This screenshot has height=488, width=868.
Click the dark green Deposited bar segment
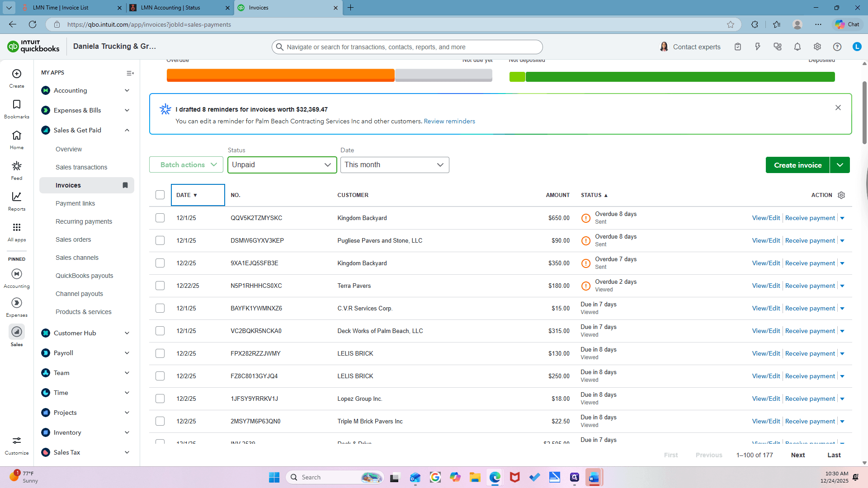click(680, 77)
